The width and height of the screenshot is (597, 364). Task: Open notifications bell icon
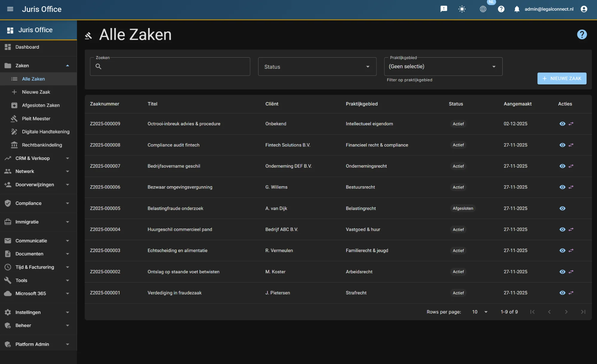[517, 9]
